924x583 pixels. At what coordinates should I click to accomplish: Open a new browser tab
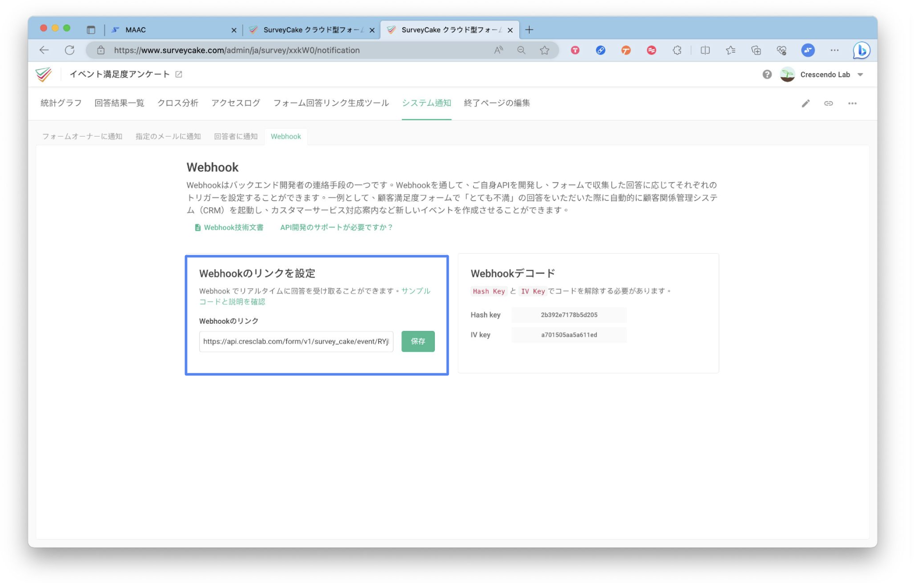point(529,30)
